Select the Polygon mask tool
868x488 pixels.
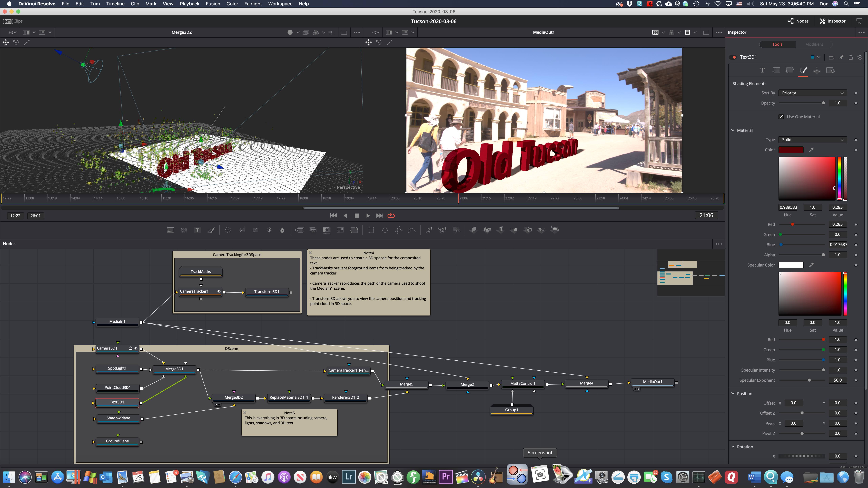click(399, 230)
